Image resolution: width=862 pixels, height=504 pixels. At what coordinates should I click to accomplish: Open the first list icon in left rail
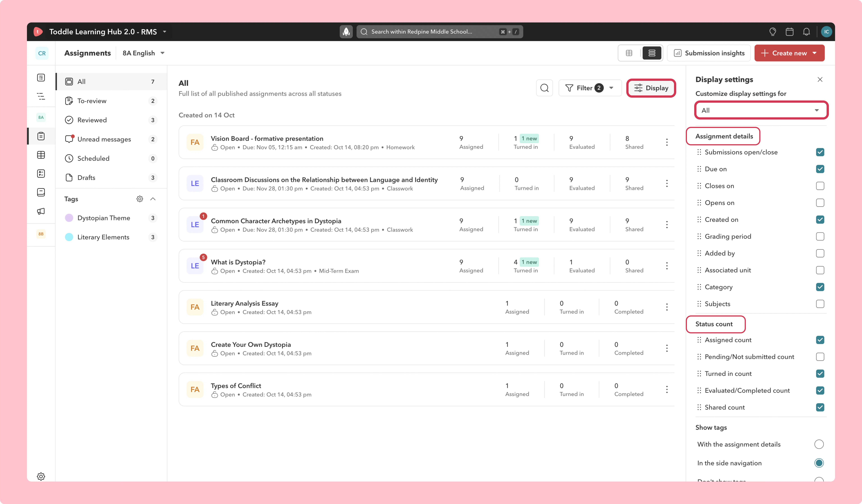click(41, 78)
